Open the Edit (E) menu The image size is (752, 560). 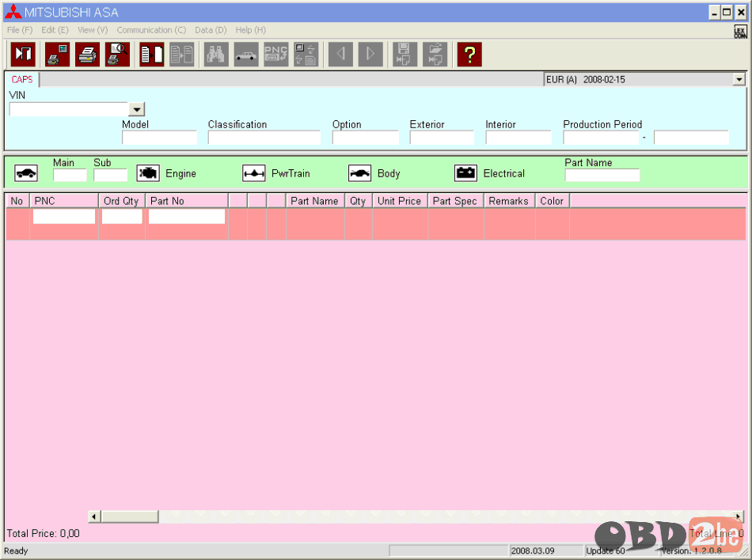(x=55, y=30)
